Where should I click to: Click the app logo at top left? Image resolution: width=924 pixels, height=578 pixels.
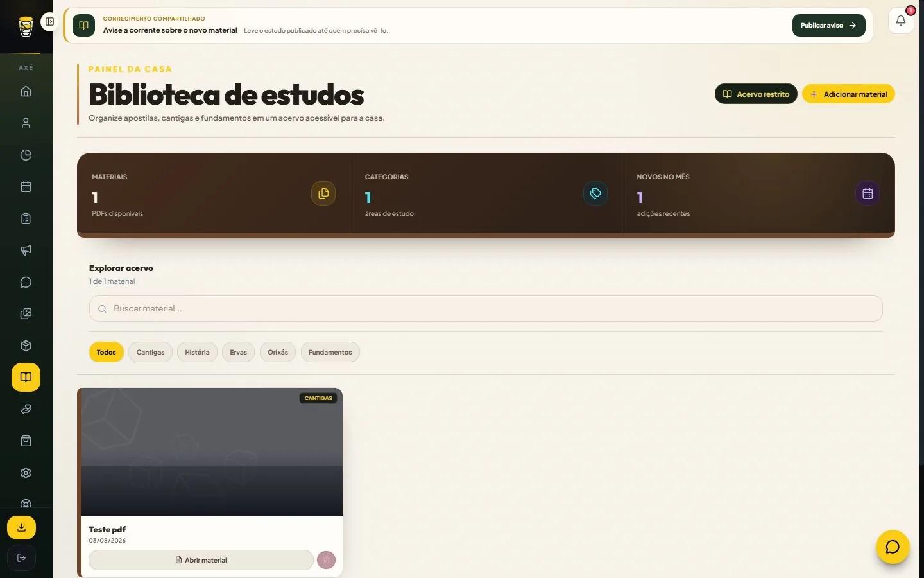(26, 26)
